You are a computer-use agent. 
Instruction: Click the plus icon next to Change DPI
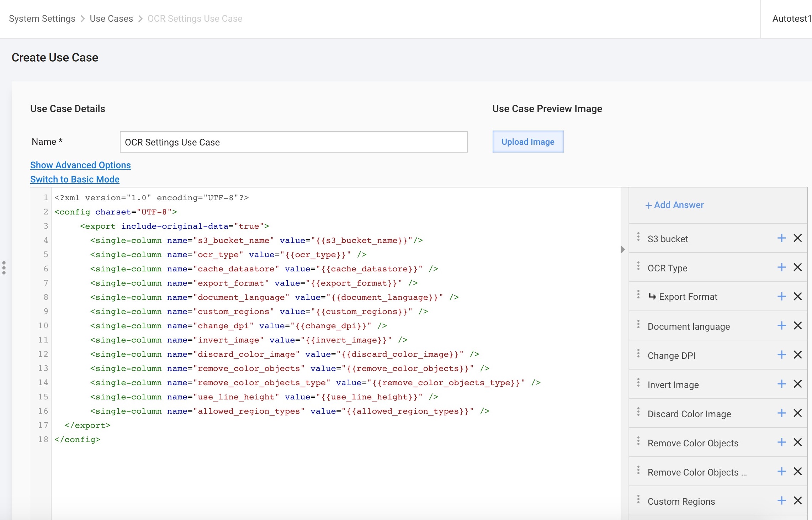coord(781,355)
